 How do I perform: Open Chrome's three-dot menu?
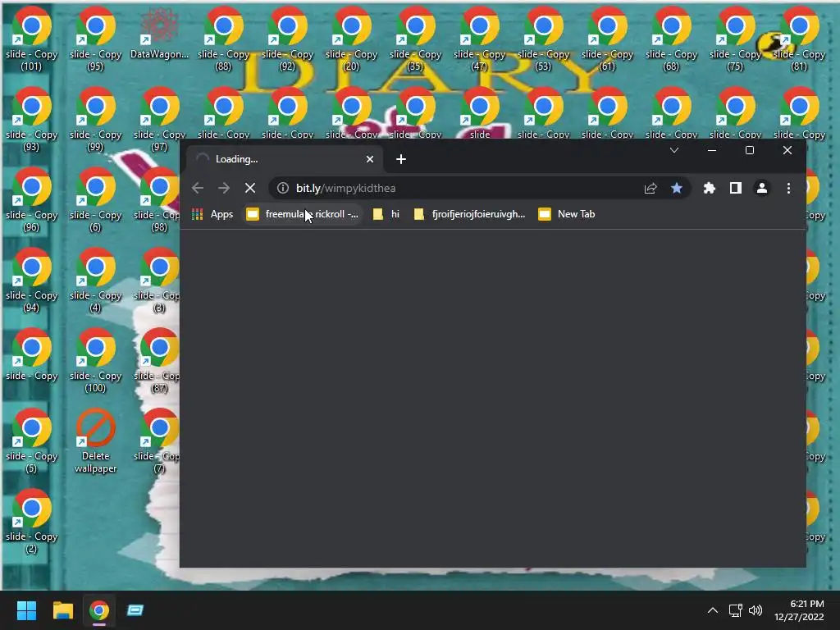[x=788, y=188]
